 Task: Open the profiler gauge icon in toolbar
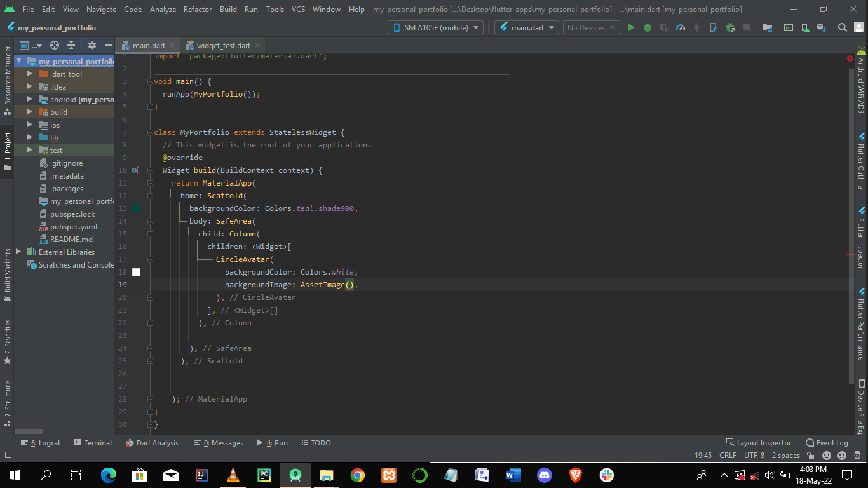pyautogui.click(x=681, y=27)
